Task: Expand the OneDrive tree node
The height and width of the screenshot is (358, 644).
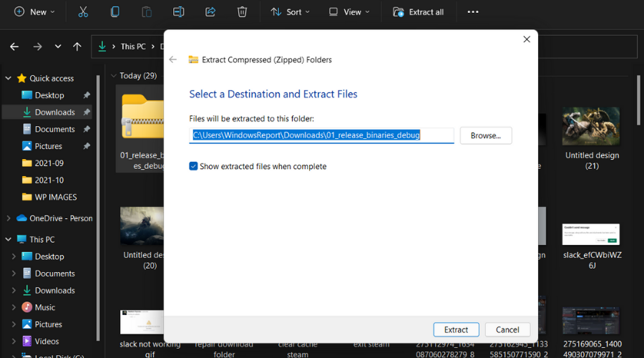Action: [9, 218]
